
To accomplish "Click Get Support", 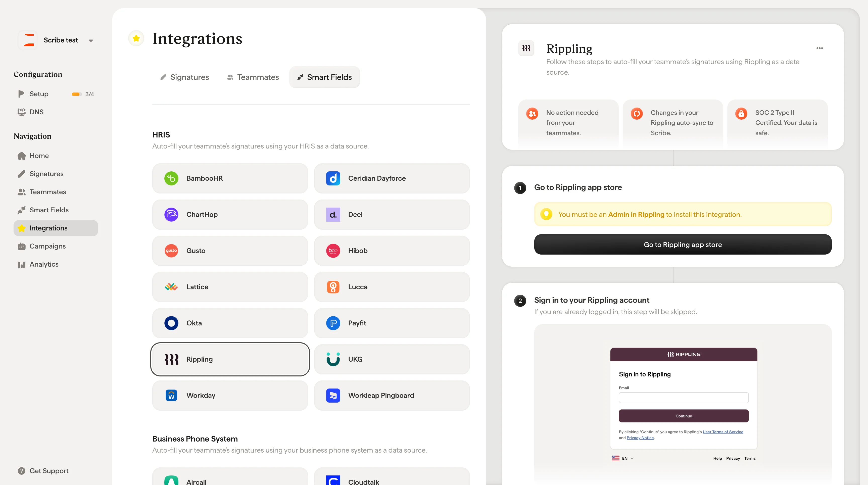I will (x=43, y=471).
